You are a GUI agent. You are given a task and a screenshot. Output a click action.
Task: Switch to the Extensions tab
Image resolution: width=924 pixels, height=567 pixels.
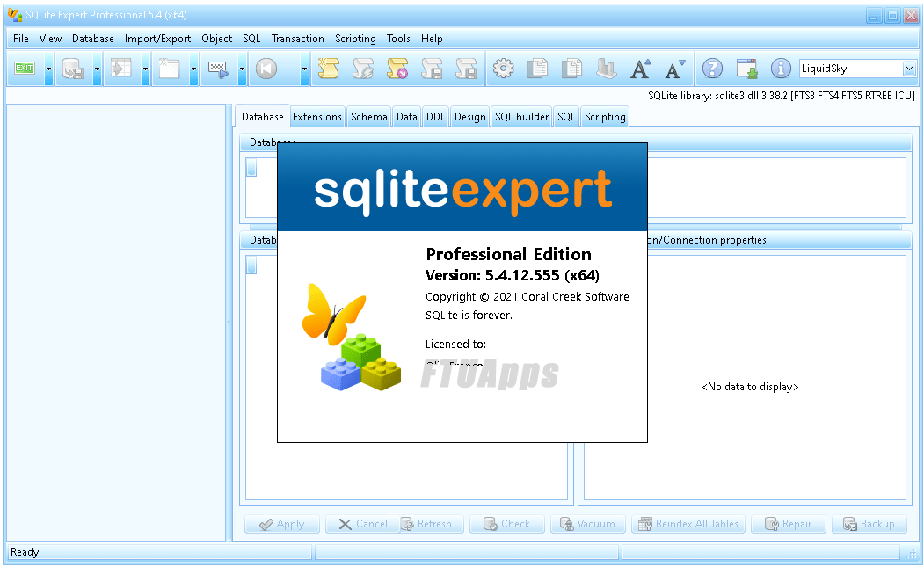coord(317,117)
